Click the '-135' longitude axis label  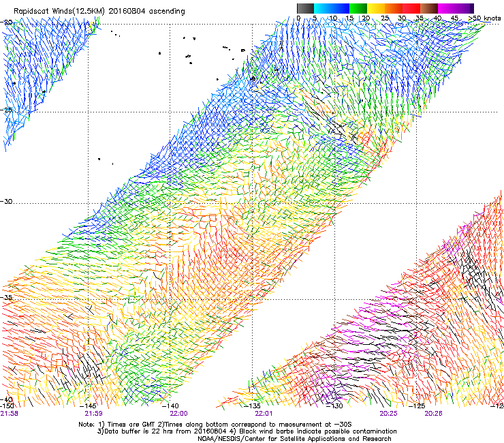pyautogui.click(x=252, y=406)
